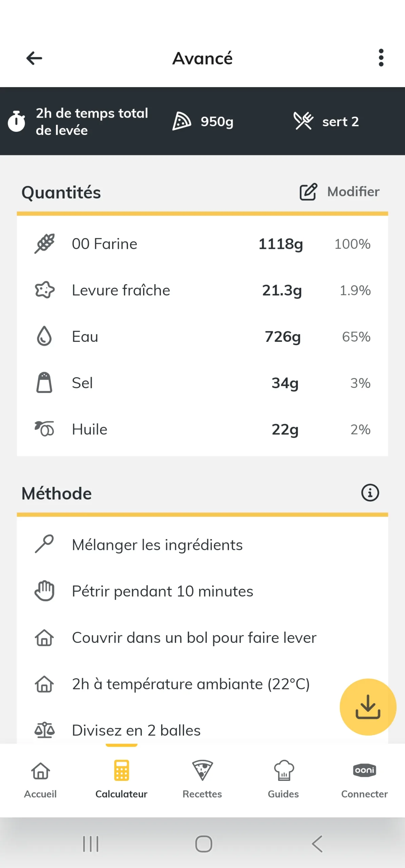The width and height of the screenshot is (405, 868).
Task: Tap the back arrow in header
Action: (34, 58)
